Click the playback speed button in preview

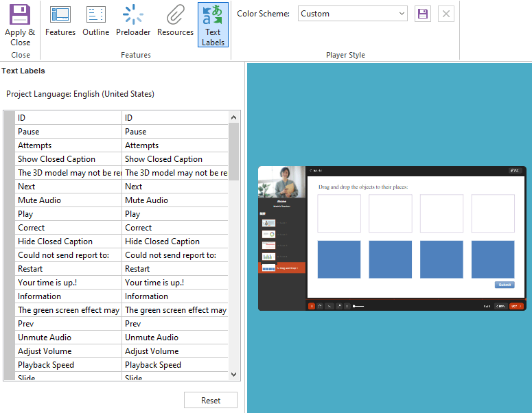(329, 306)
